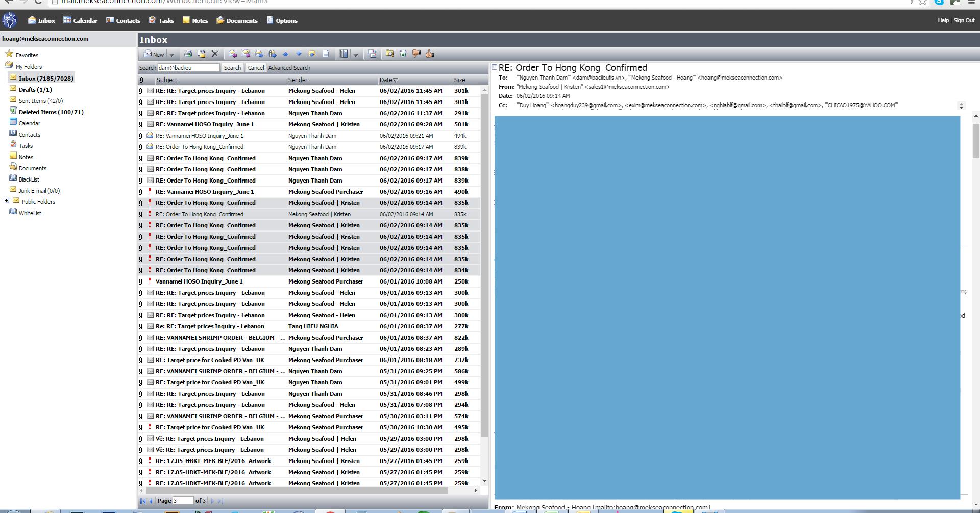Click the Reply All icon in the toolbar
Image resolution: width=980 pixels, height=513 pixels.
246,54
